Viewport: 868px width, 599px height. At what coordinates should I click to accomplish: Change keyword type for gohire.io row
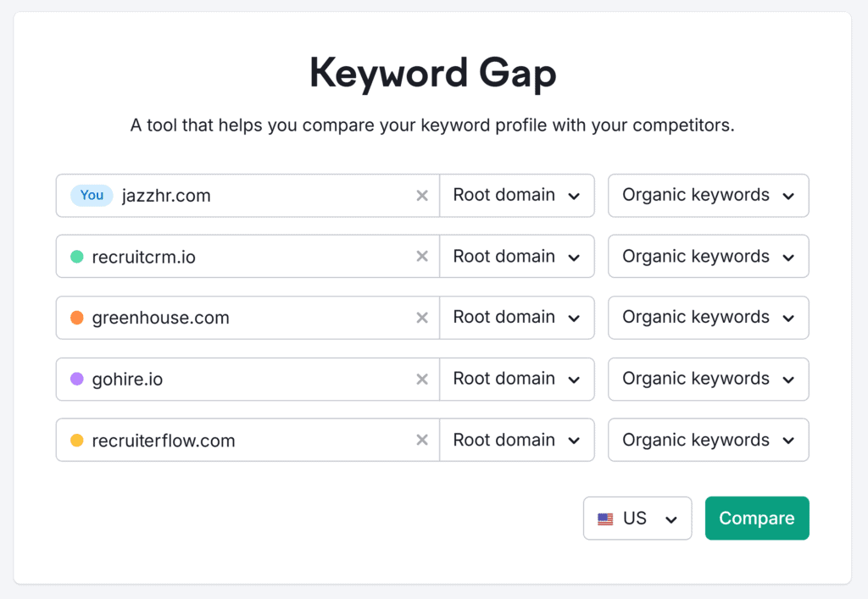coord(708,380)
